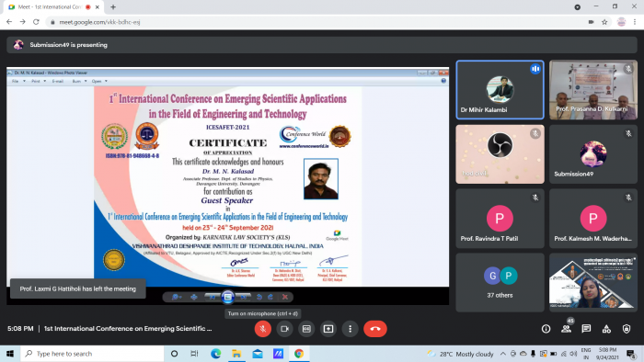Open a new browser tab
644x362 pixels.
pyautogui.click(x=113, y=7)
